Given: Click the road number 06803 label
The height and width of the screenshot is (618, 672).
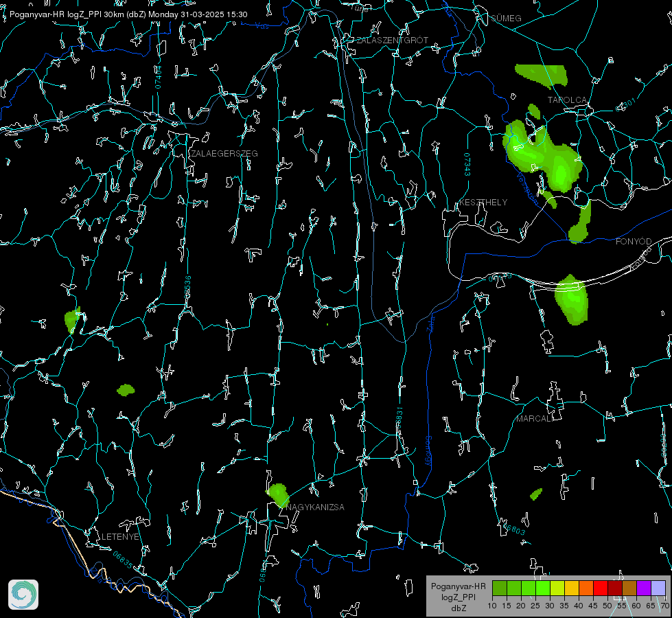Looking at the screenshot, I should coord(515,529).
